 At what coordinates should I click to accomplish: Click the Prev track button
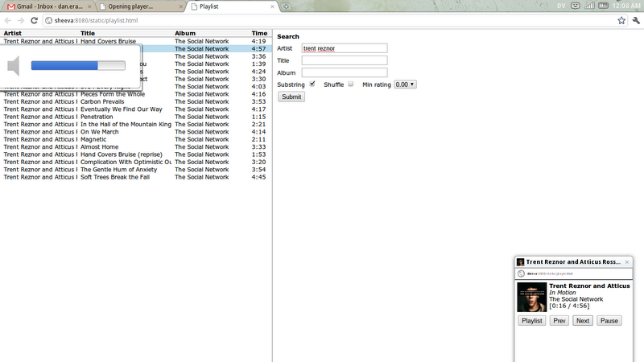tap(559, 320)
